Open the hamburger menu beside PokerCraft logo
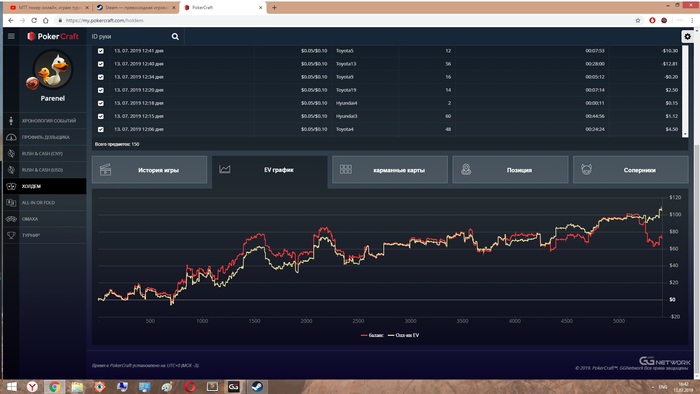The height and width of the screenshot is (394, 700). pyautogui.click(x=11, y=36)
